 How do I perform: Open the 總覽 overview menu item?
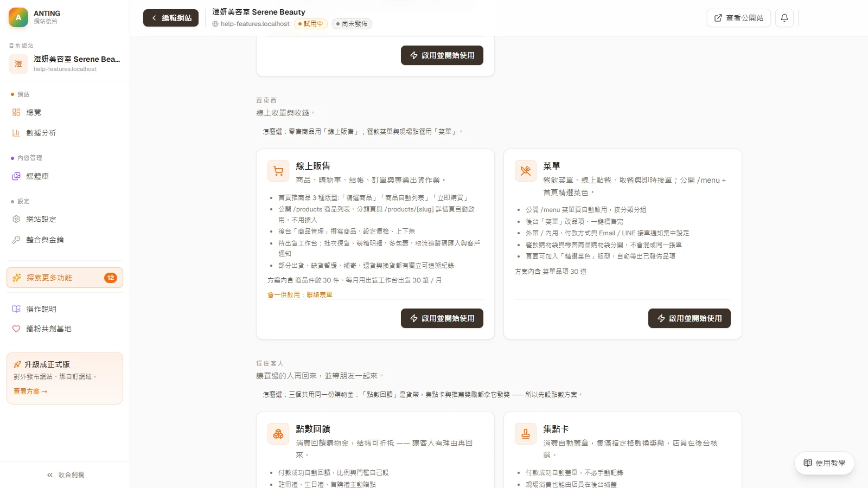65,112
